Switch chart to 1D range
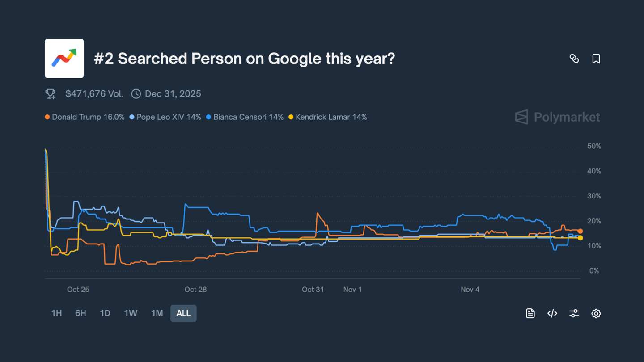This screenshot has width=644, height=362. click(105, 313)
